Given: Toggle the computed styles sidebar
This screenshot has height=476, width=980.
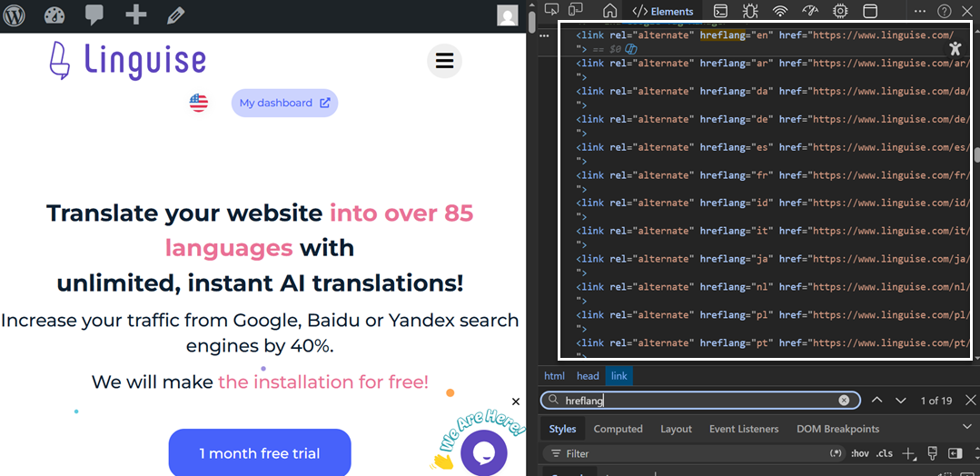Looking at the screenshot, I should pos(955,453).
